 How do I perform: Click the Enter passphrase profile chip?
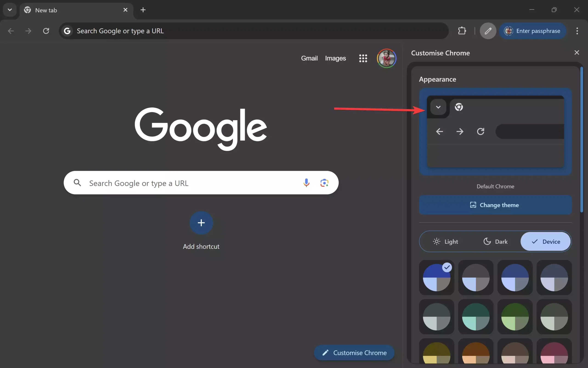(532, 31)
